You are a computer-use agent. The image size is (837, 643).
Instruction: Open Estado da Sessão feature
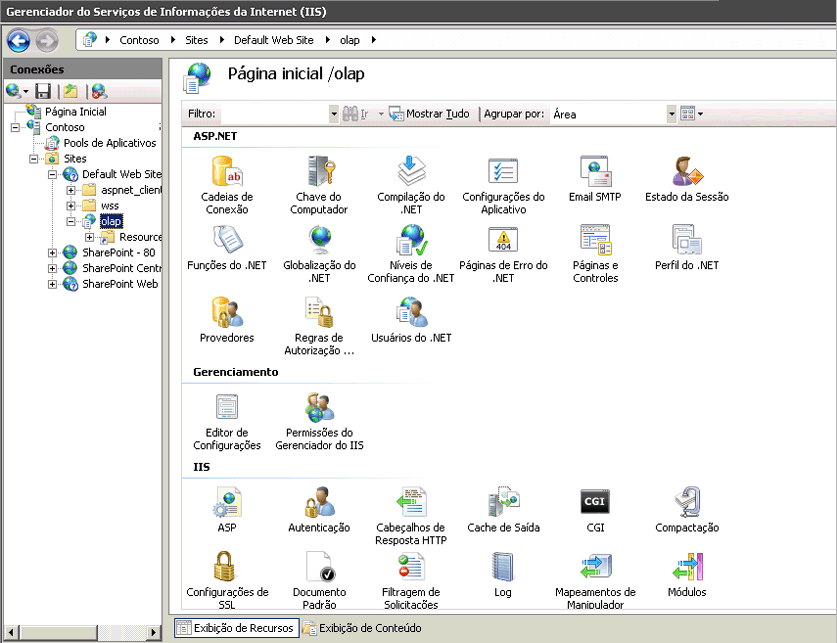(687, 179)
